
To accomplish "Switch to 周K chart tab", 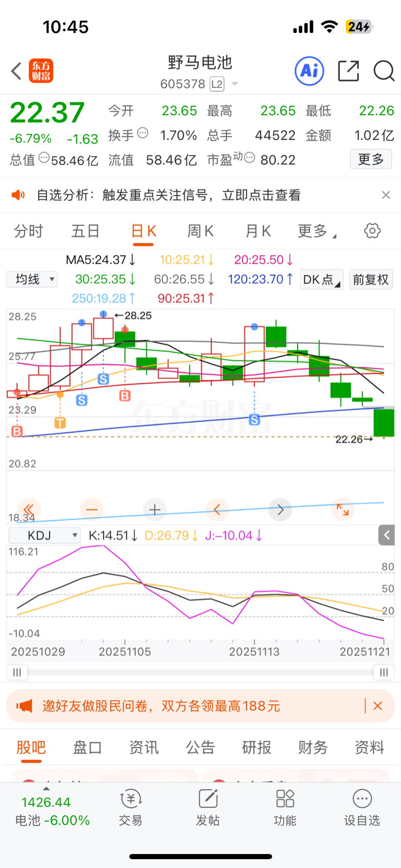I will point(200,231).
